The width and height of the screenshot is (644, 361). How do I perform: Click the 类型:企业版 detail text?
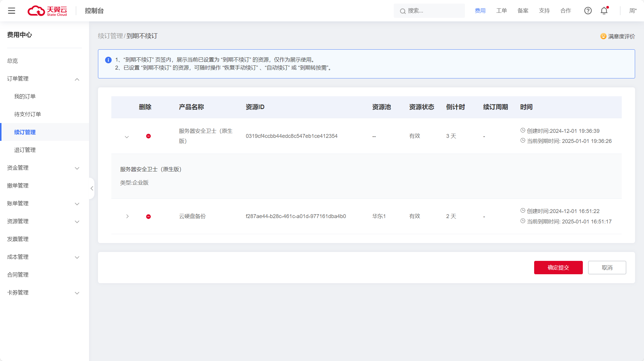pos(134,183)
